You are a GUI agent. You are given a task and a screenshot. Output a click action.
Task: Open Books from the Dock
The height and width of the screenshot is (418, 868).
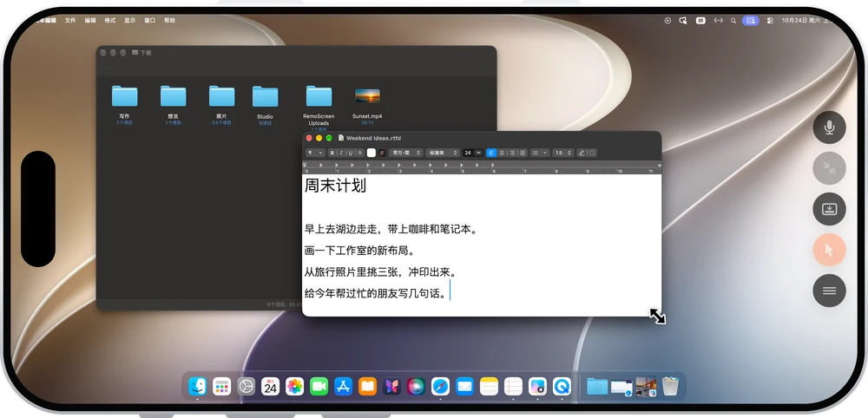[x=367, y=387]
